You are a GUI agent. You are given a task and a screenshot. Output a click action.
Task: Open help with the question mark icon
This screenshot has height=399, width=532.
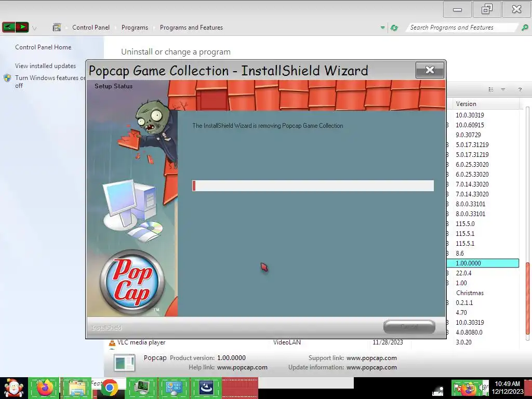pyautogui.click(x=520, y=89)
